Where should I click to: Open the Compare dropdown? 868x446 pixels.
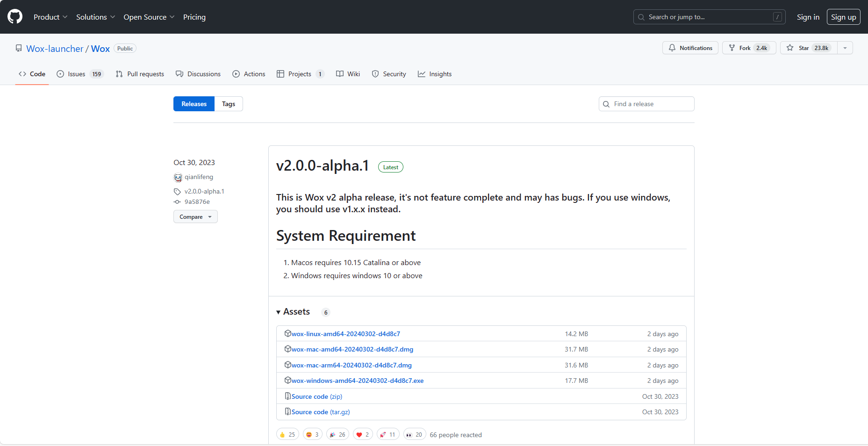tap(195, 216)
